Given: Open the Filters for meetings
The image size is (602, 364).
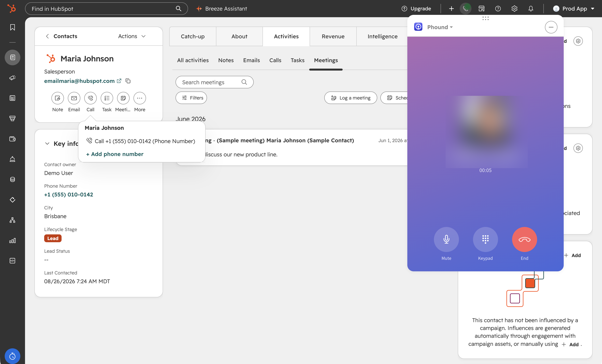Looking at the screenshot, I should [x=191, y=98].
